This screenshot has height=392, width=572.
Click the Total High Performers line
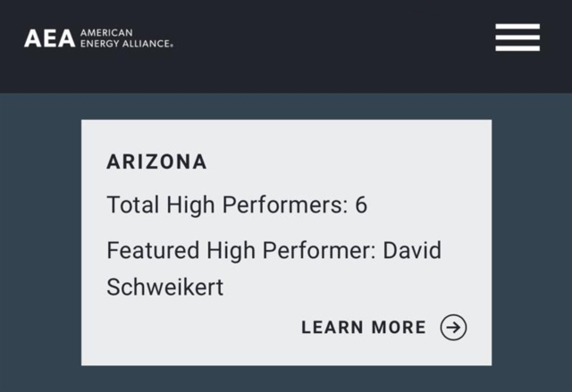237,204
